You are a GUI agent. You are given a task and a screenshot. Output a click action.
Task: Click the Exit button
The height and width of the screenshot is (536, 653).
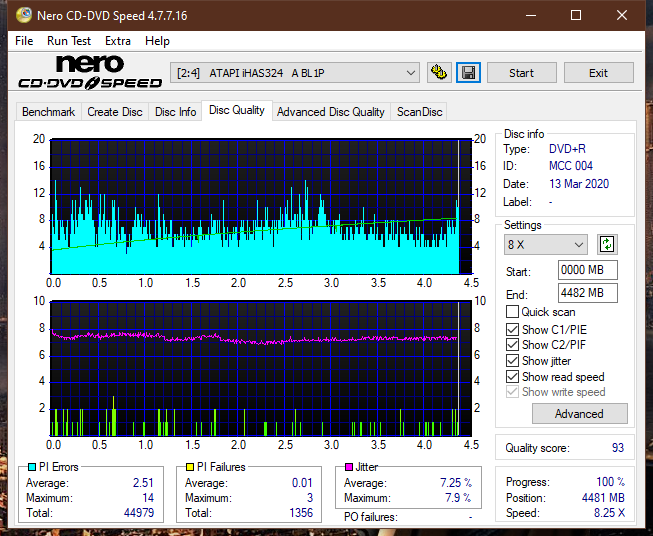[598, 73]
